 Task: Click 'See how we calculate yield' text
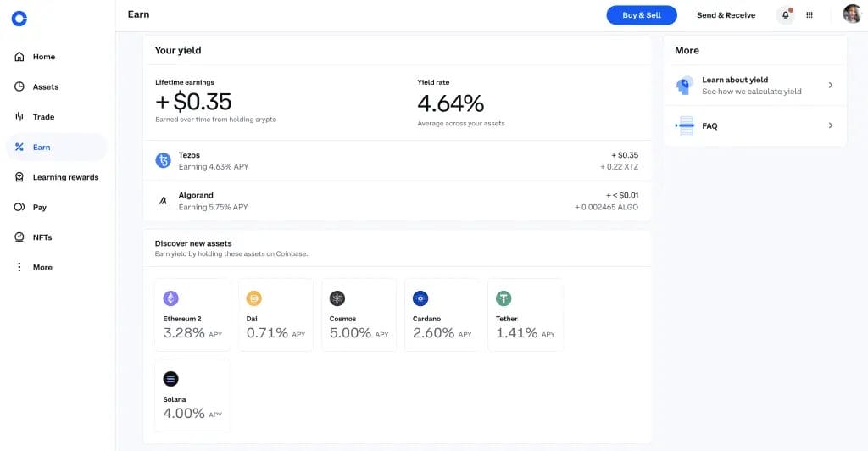751,92
